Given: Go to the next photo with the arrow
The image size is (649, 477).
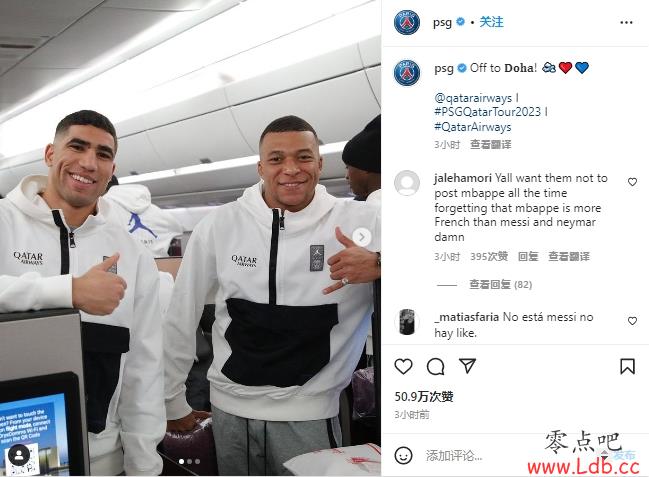Looking at the screenshot, I should pos(361,237).
